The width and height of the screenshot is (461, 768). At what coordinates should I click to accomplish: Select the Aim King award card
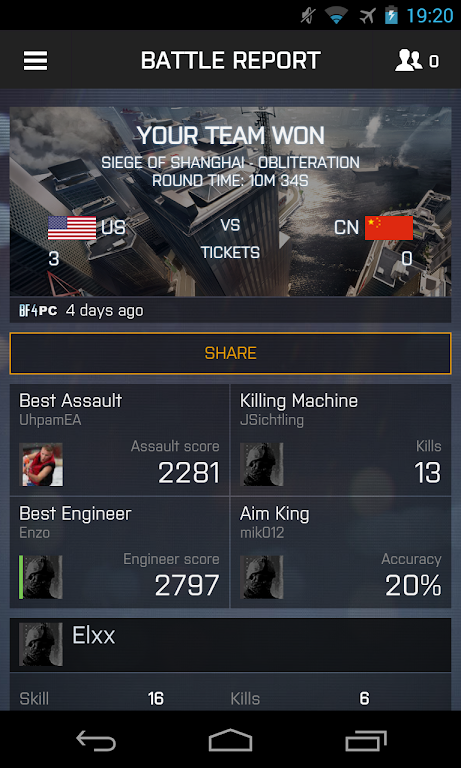[x=340, y=552]
